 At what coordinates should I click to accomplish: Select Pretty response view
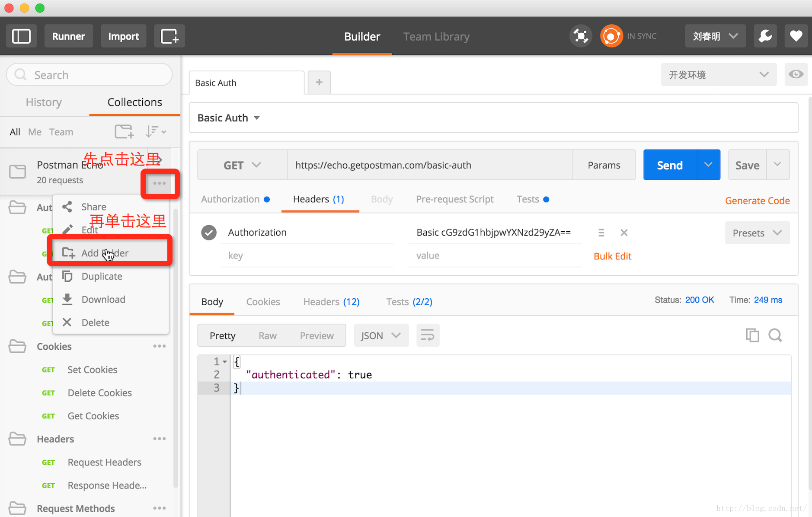[x=223, y=335]
